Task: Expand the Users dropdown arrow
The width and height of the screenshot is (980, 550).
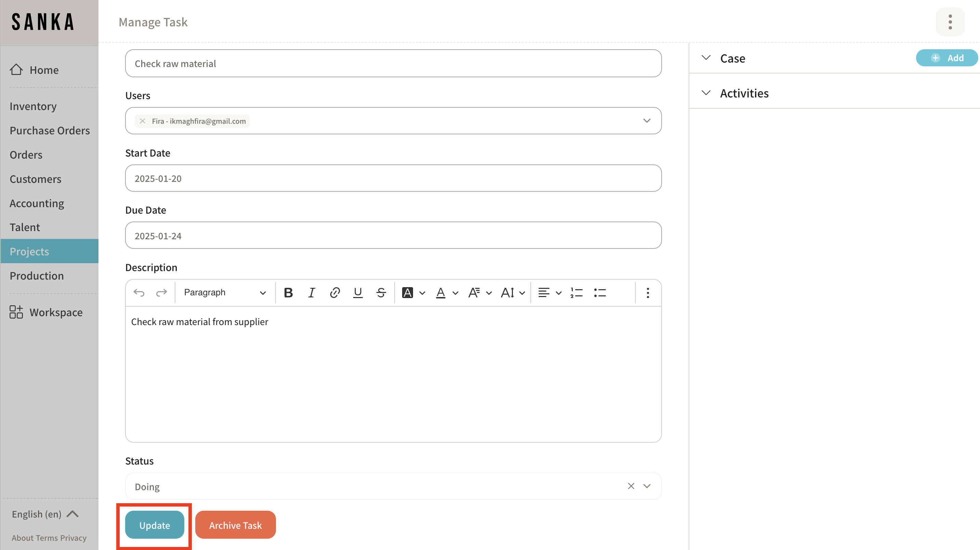Action: 646,121
